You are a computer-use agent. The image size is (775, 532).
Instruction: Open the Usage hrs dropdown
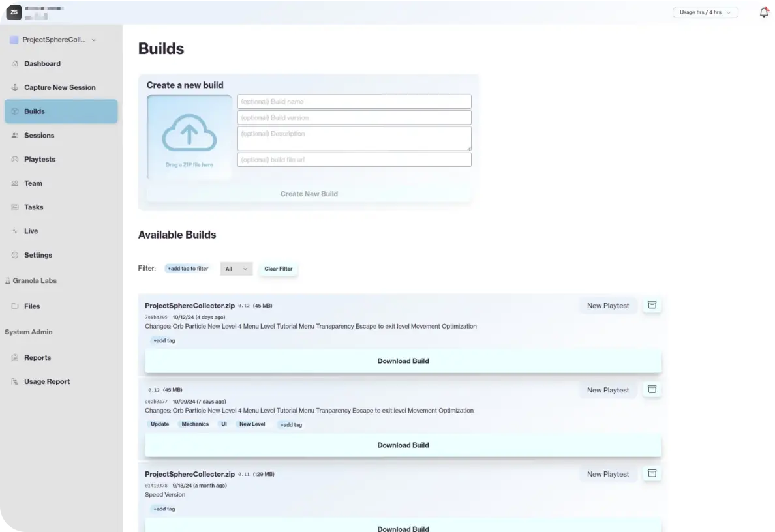tap(705, 12)
